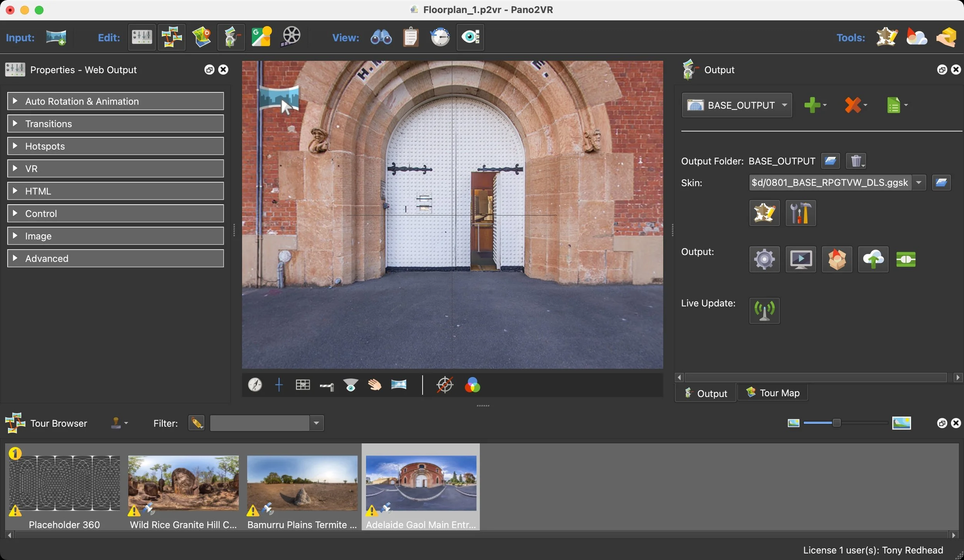Open the Skin Editor in Tools
Image resolution: width=964 pixels, height=560 pixels.
[886, 37]
